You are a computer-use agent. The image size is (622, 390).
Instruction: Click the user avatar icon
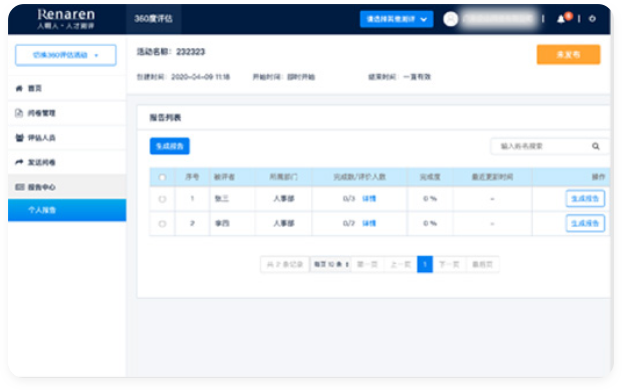coord(451,19)
